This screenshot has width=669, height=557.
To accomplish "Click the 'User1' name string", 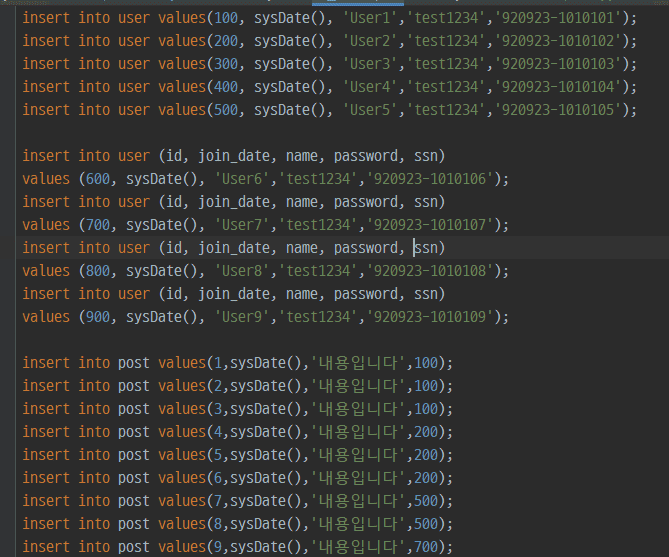I will [x=370, y=18].
